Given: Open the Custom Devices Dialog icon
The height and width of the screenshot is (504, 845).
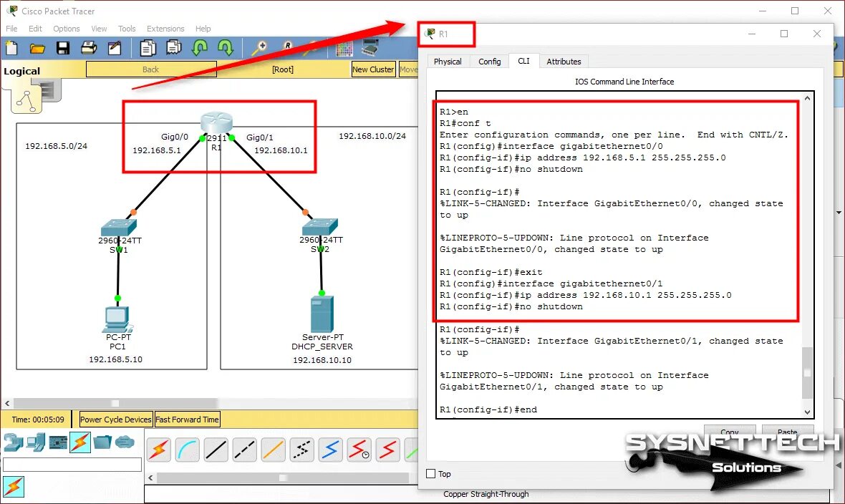Looking at the screenshot, I should [370, 49].
